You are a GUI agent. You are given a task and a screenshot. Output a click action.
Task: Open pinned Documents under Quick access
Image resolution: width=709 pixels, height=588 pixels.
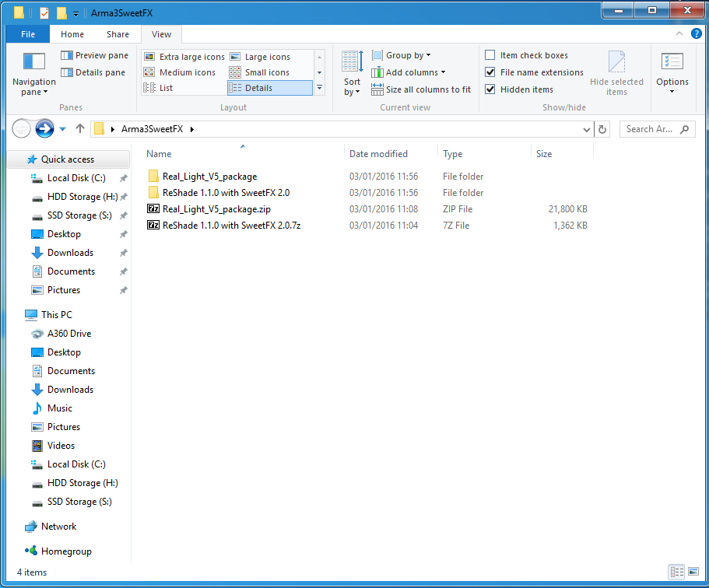pos(71,271)
